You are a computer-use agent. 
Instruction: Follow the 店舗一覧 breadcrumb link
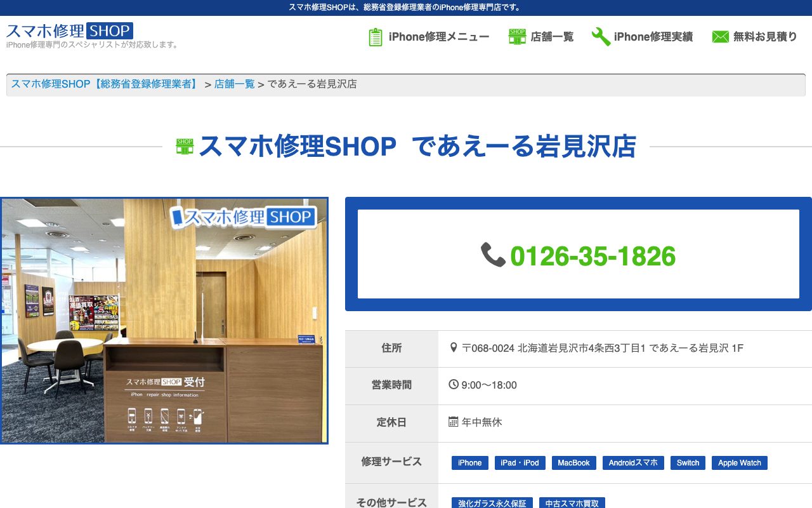(x=235, y=84)
